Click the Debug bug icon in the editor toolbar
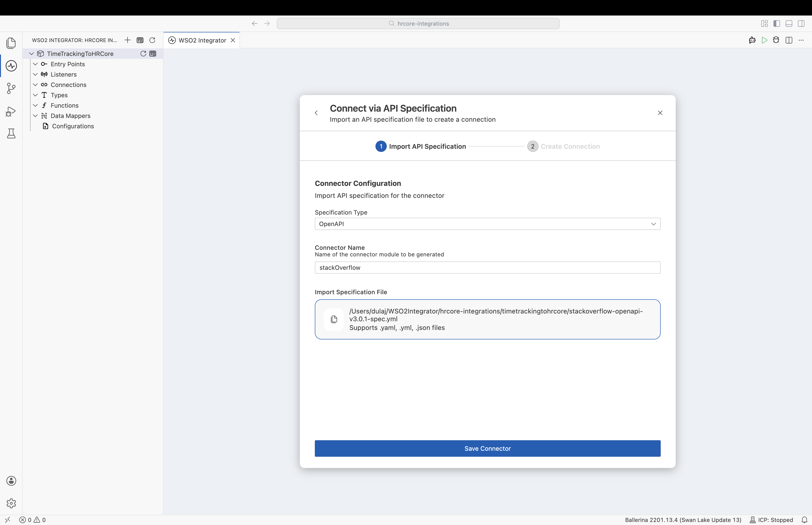This screenshot has height=525, width=812. 776,40
